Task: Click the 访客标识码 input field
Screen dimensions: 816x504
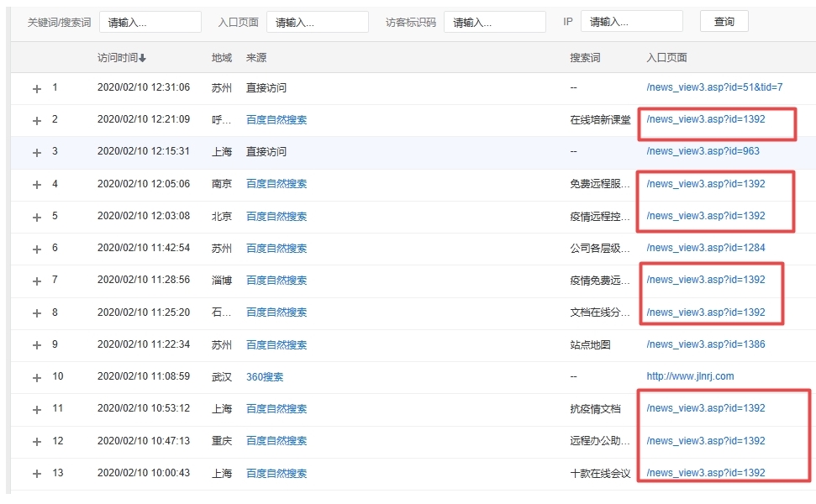Action: point(494,20)
